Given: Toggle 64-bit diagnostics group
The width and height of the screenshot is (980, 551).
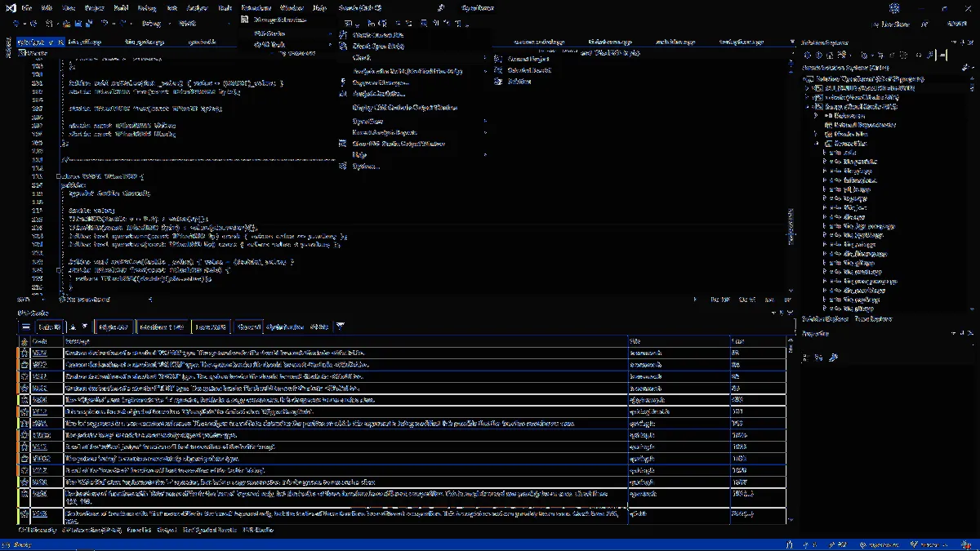Looking at the screenshot, I should (319, 327).
